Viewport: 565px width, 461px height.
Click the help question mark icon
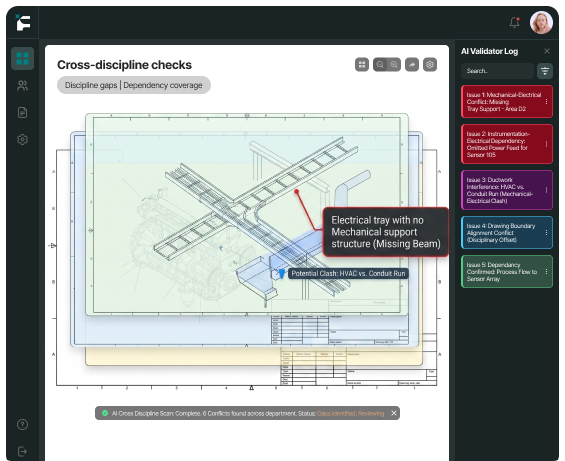[22, 425]
